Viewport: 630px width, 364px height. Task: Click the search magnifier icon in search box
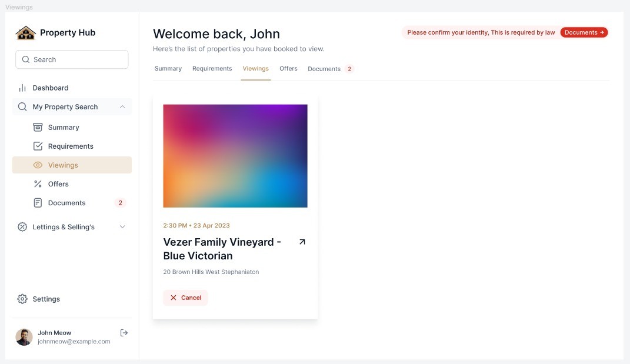coord(26,59)
